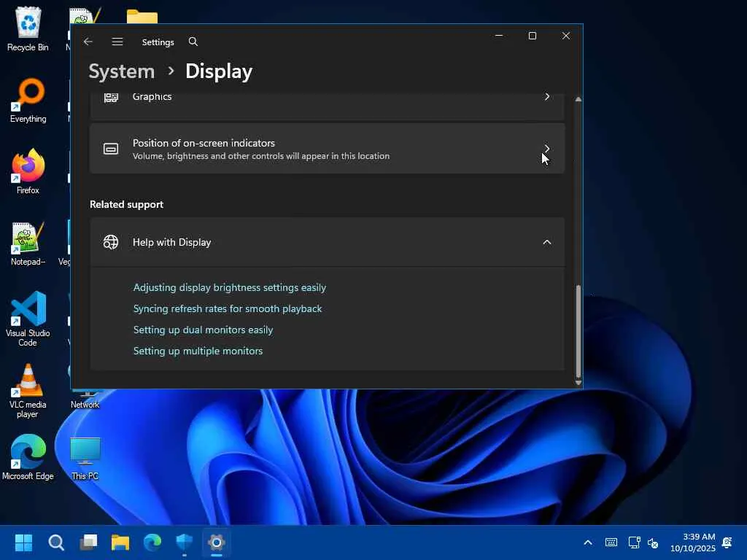This screenshot has width=747, height=560.
Task: Click the Graphics settings icon
Action: [x=111, y=97]
